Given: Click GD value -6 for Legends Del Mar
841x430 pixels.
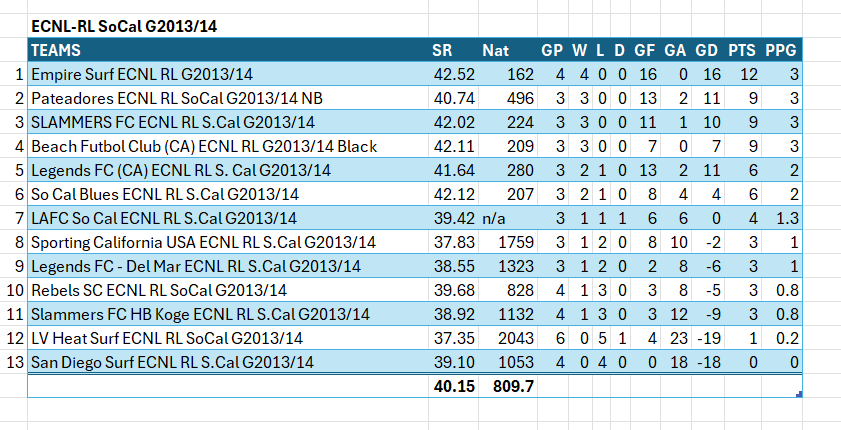Looking at the screenshot, I should (x=708, y=266).
